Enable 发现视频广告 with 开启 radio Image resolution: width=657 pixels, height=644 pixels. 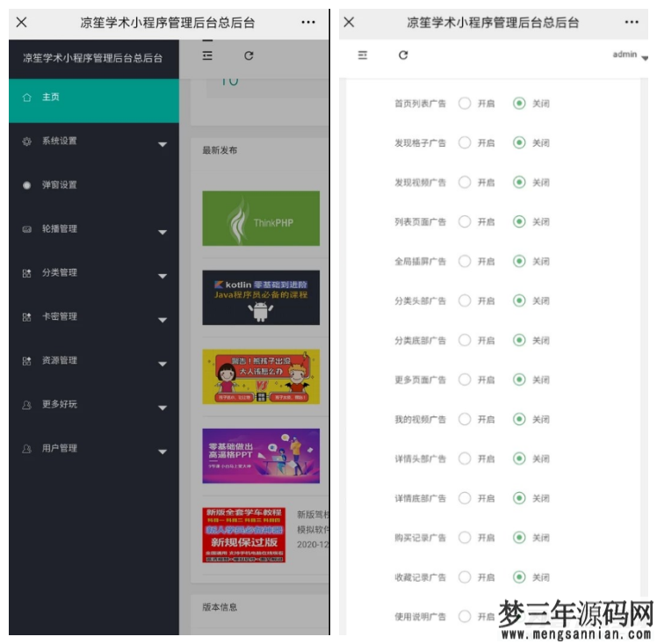[x=465, y=182]
